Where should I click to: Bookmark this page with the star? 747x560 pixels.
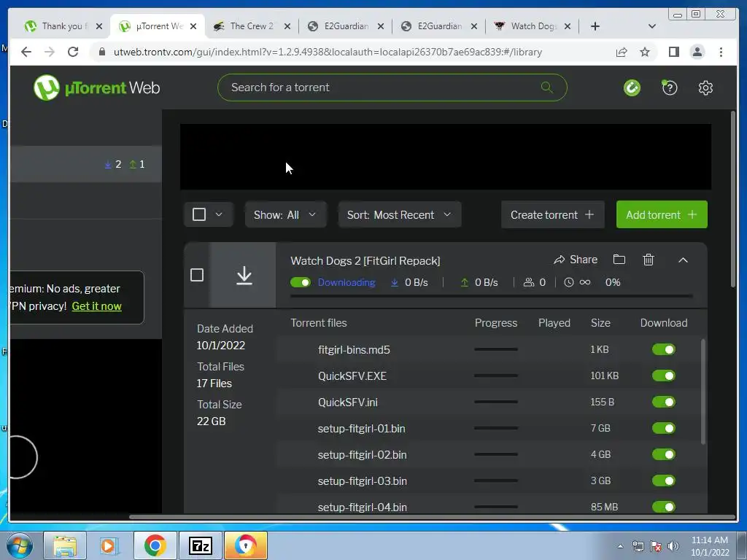coord(645,52)
